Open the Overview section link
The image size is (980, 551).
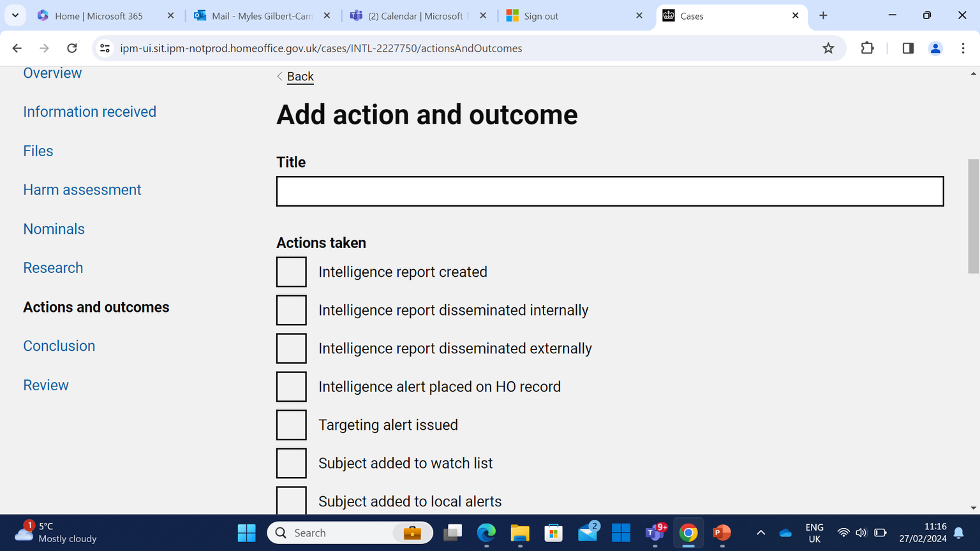[x=52, y=73]
